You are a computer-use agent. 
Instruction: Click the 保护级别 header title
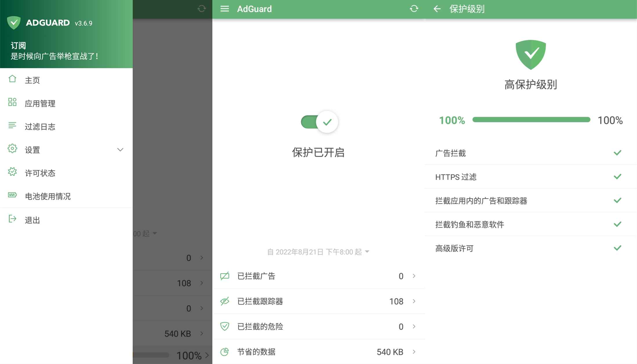(467, 9)
